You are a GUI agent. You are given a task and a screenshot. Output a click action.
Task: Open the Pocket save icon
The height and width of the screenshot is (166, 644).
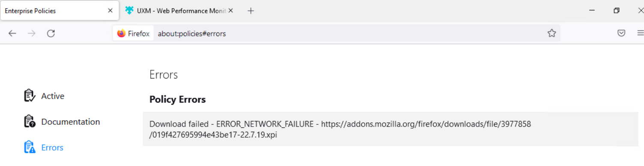click(621, 33)
